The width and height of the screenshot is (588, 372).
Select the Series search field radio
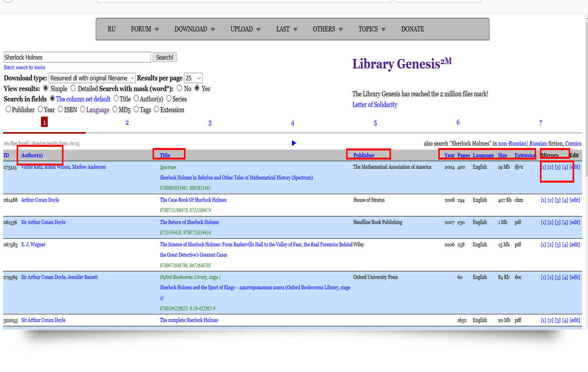(169, 99)
